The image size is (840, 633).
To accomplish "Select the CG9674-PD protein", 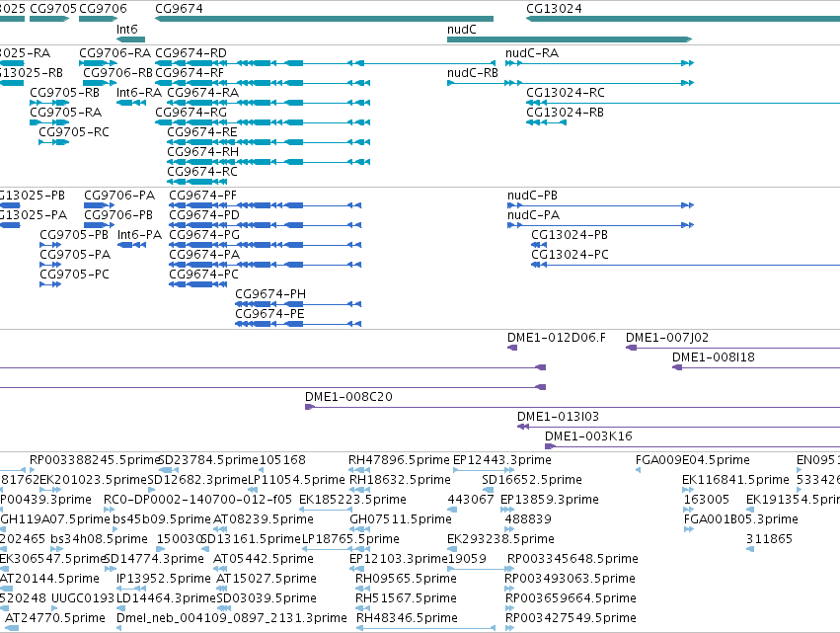I will 204,215.
